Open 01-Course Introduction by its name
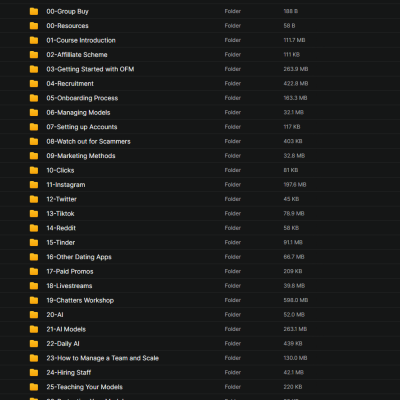The height and width of the screenshot is (400, 400). [81, 40]
